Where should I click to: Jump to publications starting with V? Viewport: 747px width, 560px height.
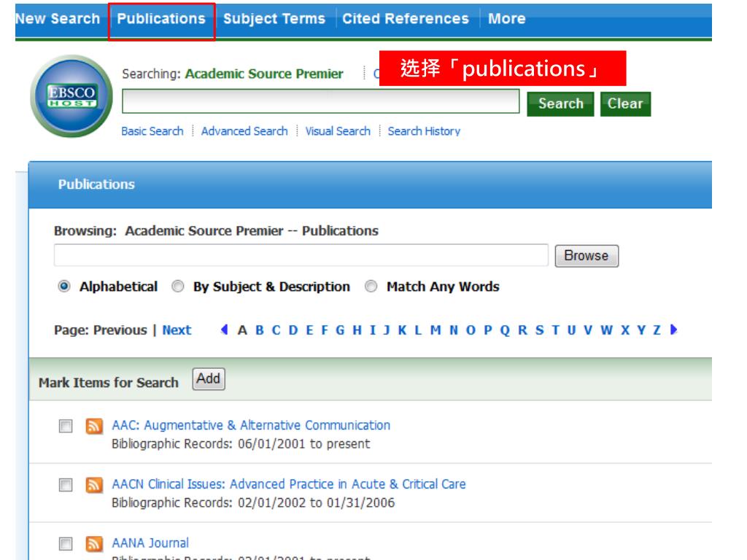click(x=589, y=330)
